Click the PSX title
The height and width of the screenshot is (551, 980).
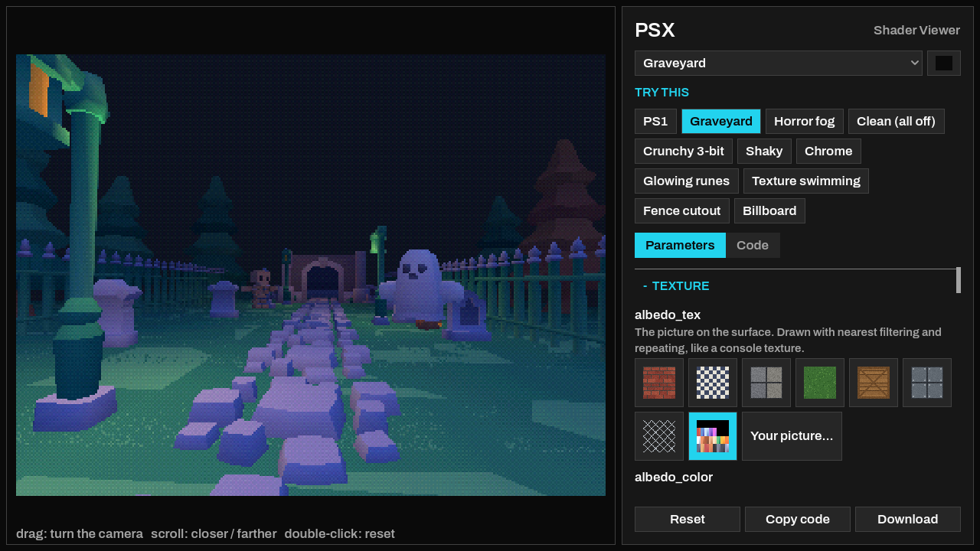[655, 30]
